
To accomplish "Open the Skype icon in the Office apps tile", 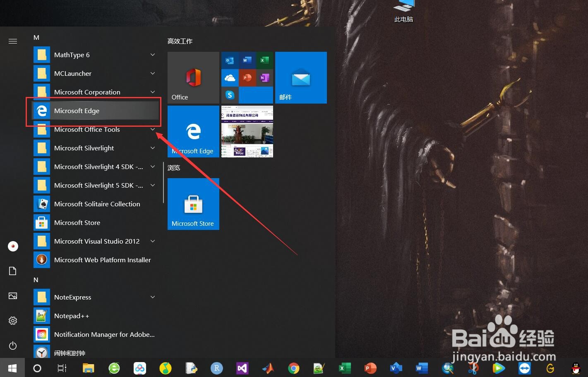I will [230, 95].
